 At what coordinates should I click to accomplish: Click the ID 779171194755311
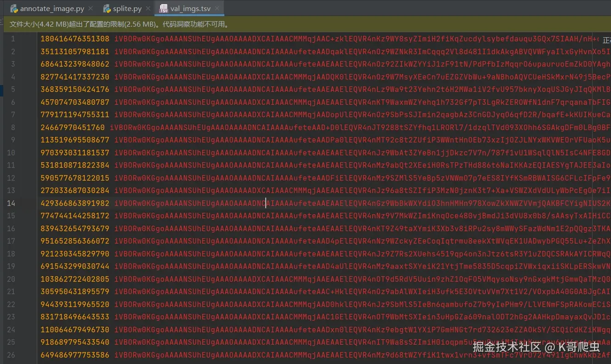(75, 115)
